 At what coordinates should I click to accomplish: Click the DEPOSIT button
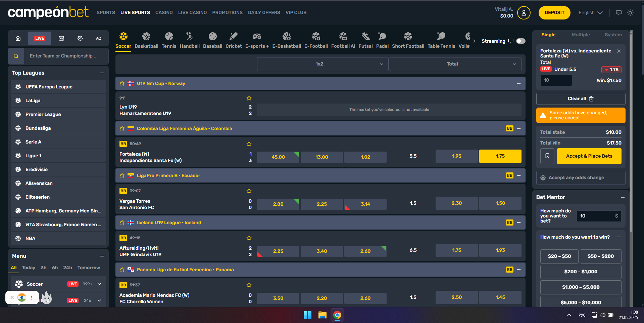(554, 13)
